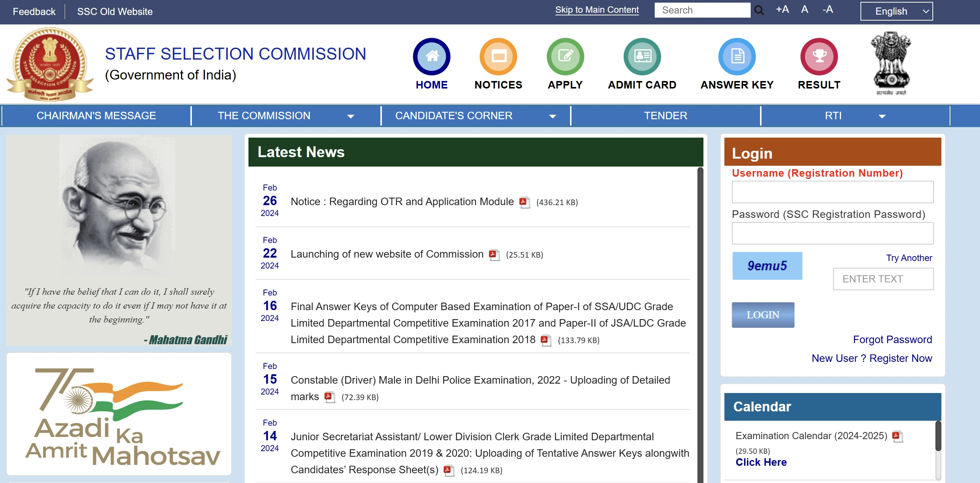The width and height of the screenshot is (980, 483).
Task: Click STAFF SELECTION COMMISSION title text
Action: 235,54
